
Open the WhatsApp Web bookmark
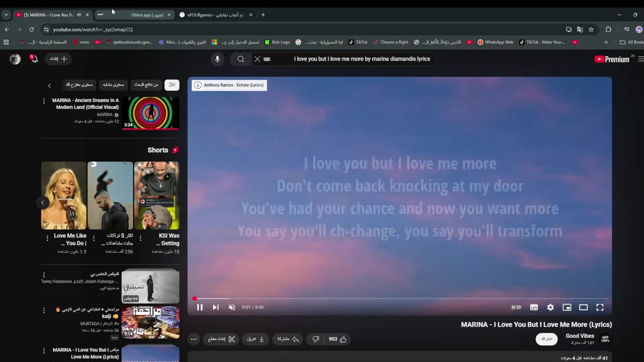click(x=496, y=42)
